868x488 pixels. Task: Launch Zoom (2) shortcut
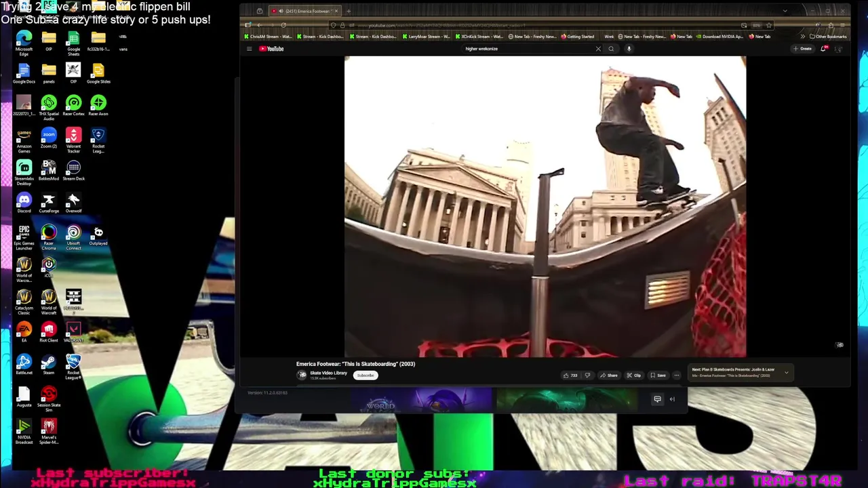point(49,138)
